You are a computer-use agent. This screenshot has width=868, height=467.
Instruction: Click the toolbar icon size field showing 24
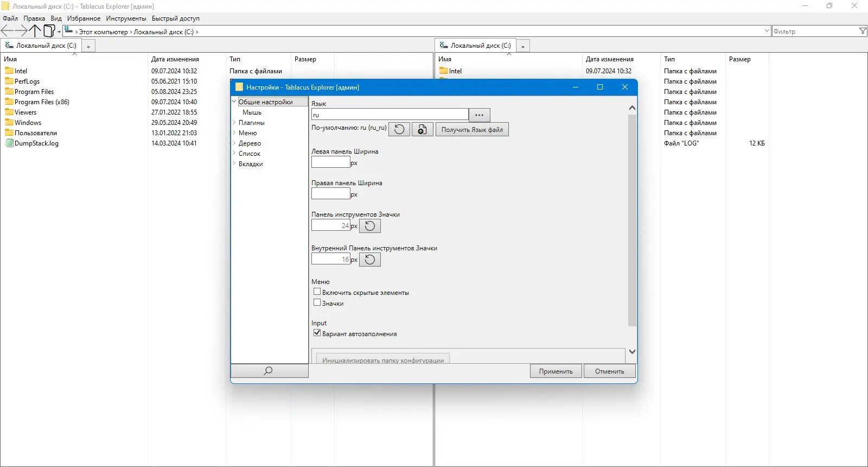tap(331, 225)
